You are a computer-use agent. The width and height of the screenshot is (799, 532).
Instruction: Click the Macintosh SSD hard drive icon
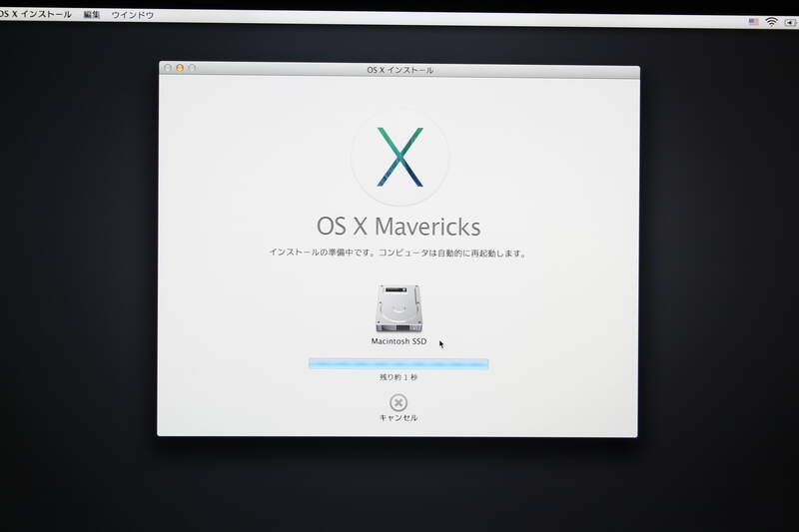pos(399,308)
